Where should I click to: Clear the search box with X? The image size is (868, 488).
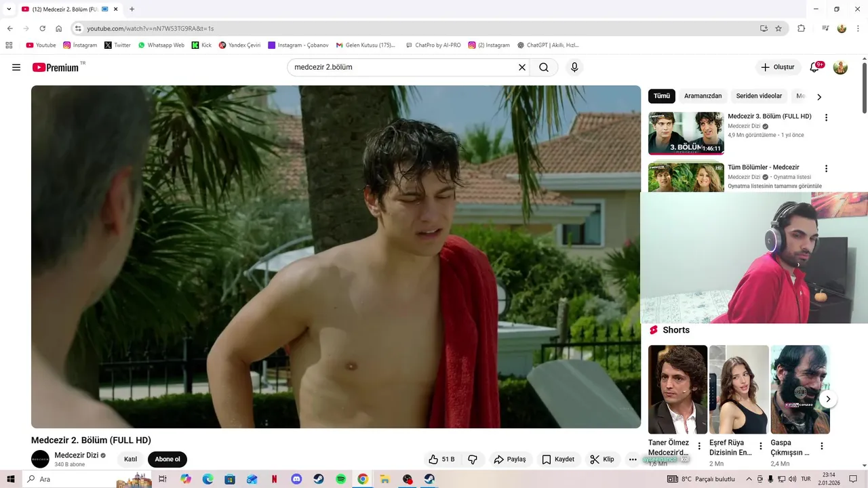click(x=522, y=67)
